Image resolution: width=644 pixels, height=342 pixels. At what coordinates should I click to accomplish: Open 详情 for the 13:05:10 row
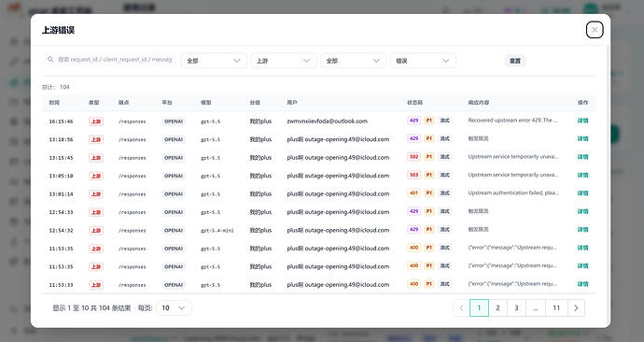[582, 175]
